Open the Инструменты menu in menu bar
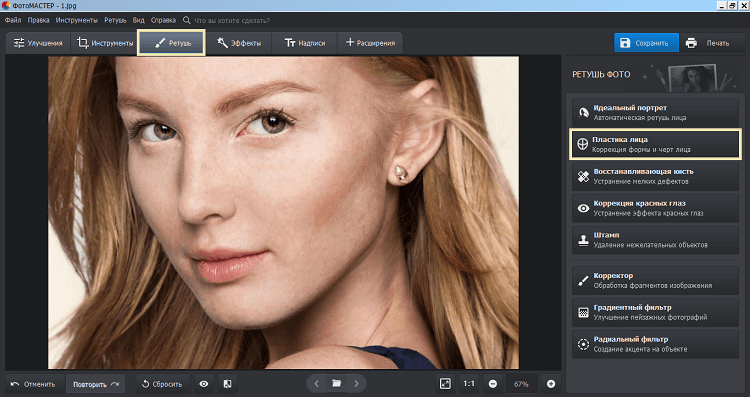The height and width of the screenshot is (397, 750). pyautogui.click(x=77, y=20)
